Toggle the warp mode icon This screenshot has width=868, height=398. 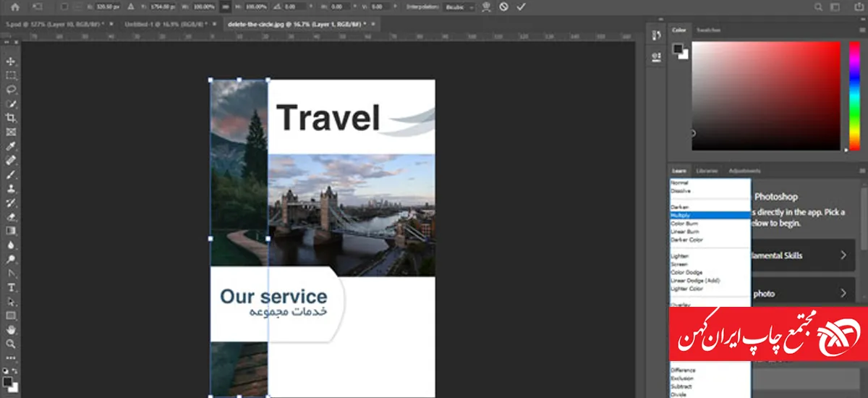click(x=486, y=7)
